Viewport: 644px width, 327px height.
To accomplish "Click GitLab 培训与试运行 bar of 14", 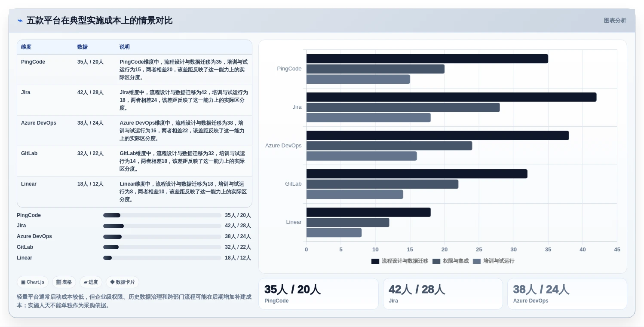I will pyautogui.click(x=355, y=195).
